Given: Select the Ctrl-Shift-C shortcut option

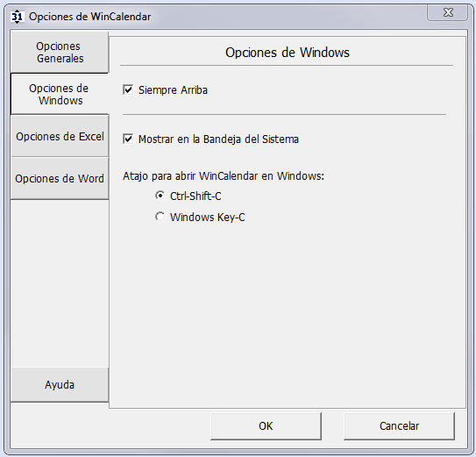Looking at the screenshot, I should pyautogui.click(x=160, y=196).
